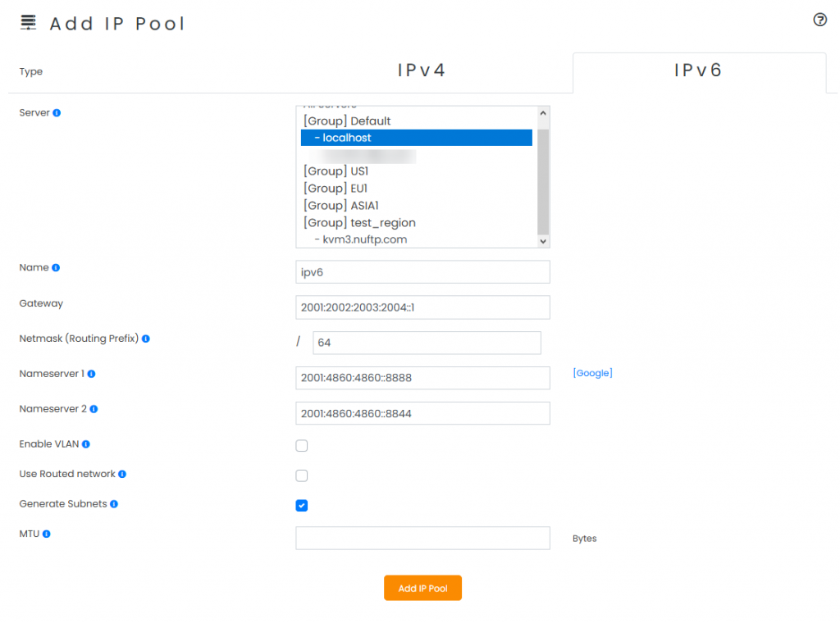Switch to the IPv4 tab

point(421,70)
